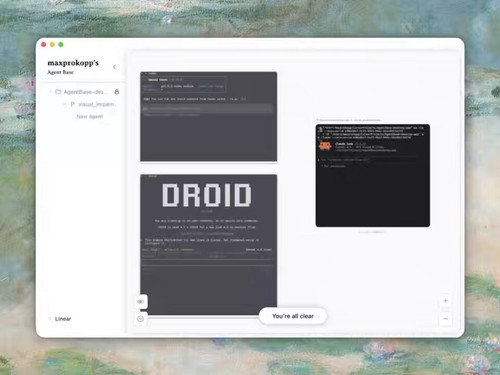The image size is (500, 375).
Task: Select the Claude Code black terminal panel
Action: pyautogui.click(x=373, y=176)
